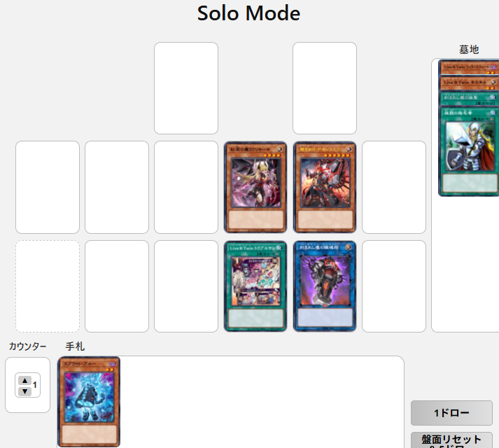Pick the Live☆Twin キスキル card in graveyard
This screenshot has height=448, width=499.
tap(468, 82)
